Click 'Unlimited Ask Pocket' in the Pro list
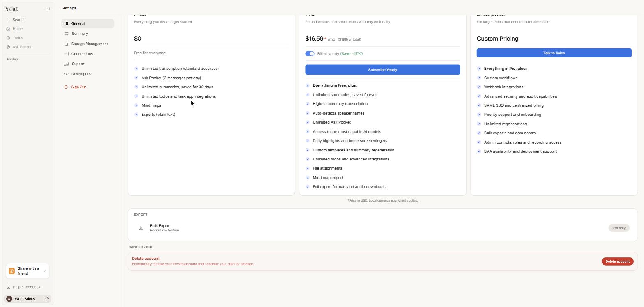This screenshot has height=307, width=644. (332, 122)
